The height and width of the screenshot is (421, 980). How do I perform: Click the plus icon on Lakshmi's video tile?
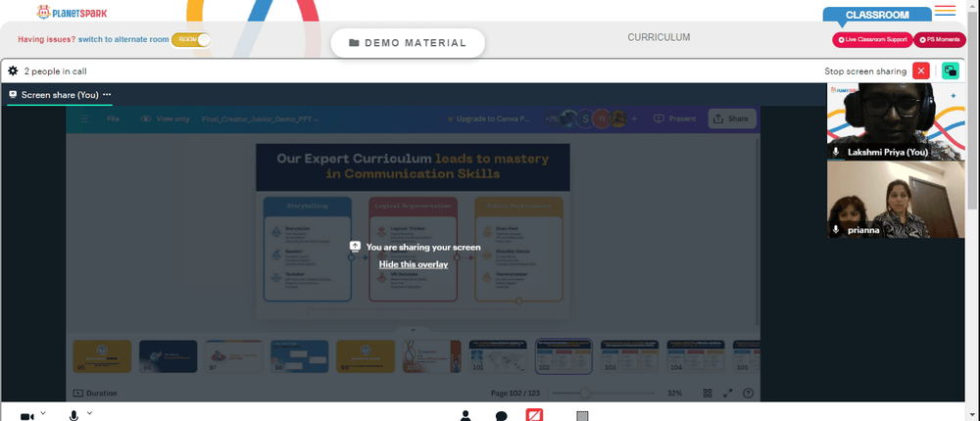point(954,96)
